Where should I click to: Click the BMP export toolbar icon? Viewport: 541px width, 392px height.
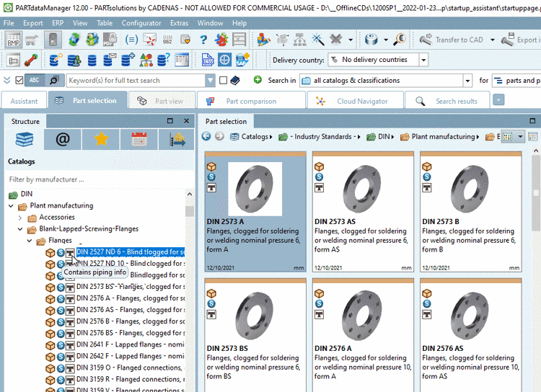tap(13, 40)
